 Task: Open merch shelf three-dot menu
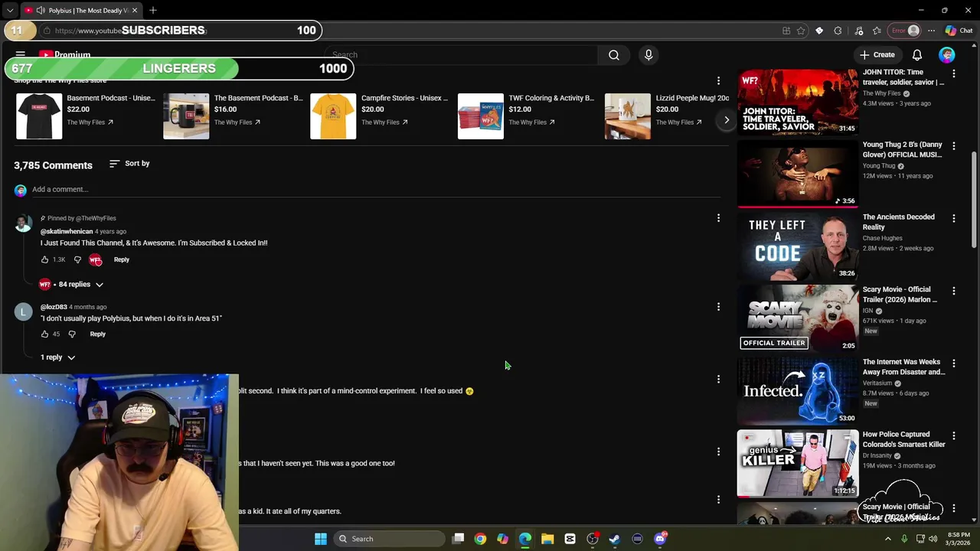[x=718, y=81]
